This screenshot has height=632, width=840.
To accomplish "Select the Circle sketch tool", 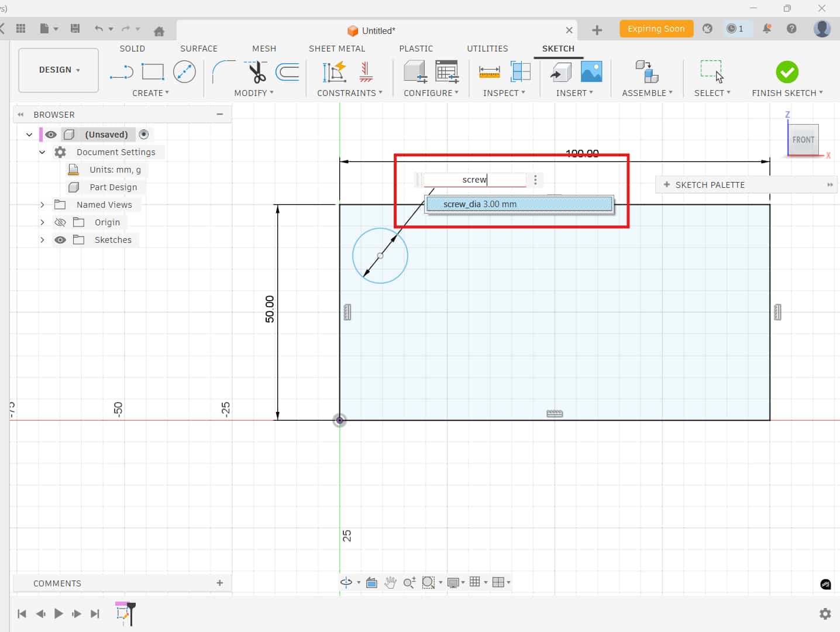I will [184, 72].
